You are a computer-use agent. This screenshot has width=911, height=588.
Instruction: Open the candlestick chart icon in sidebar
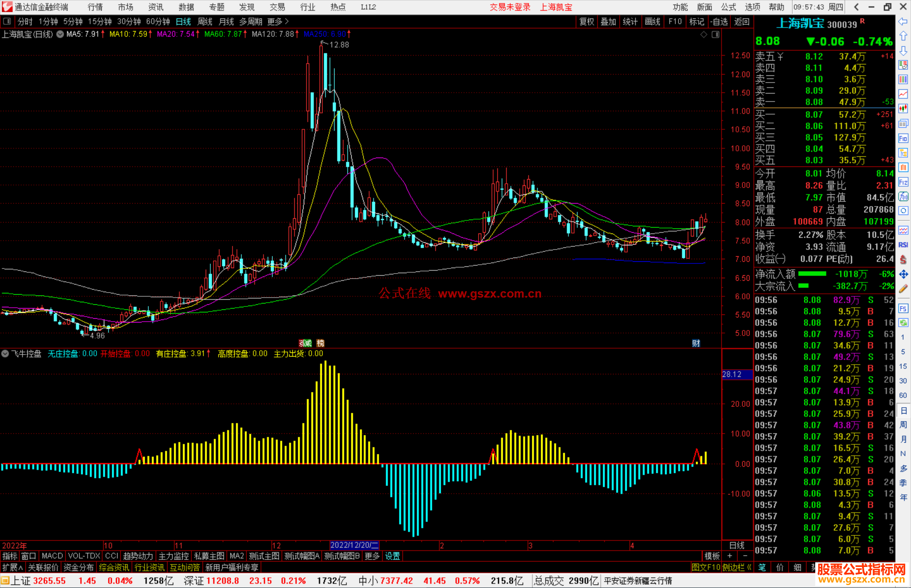coord(903,109)
